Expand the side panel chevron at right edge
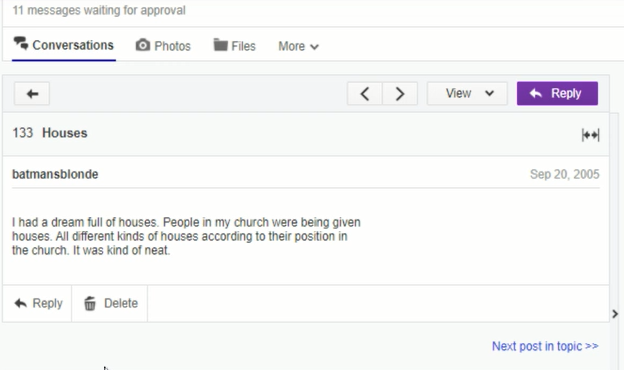This screenshot has height=370, width=624. tap(615, 314)
